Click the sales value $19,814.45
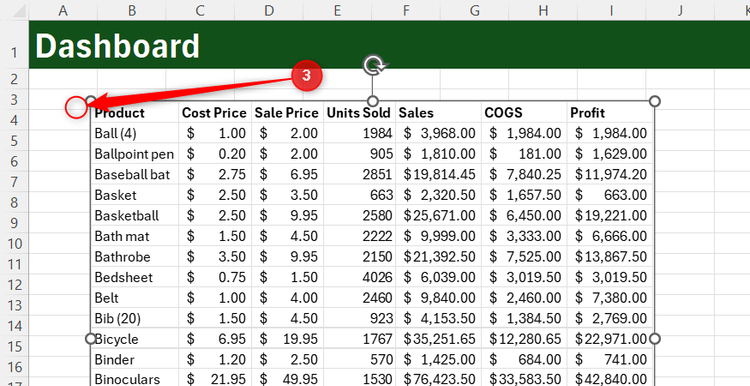This screenshot has height=386, width=750. (x=439, y=175)
